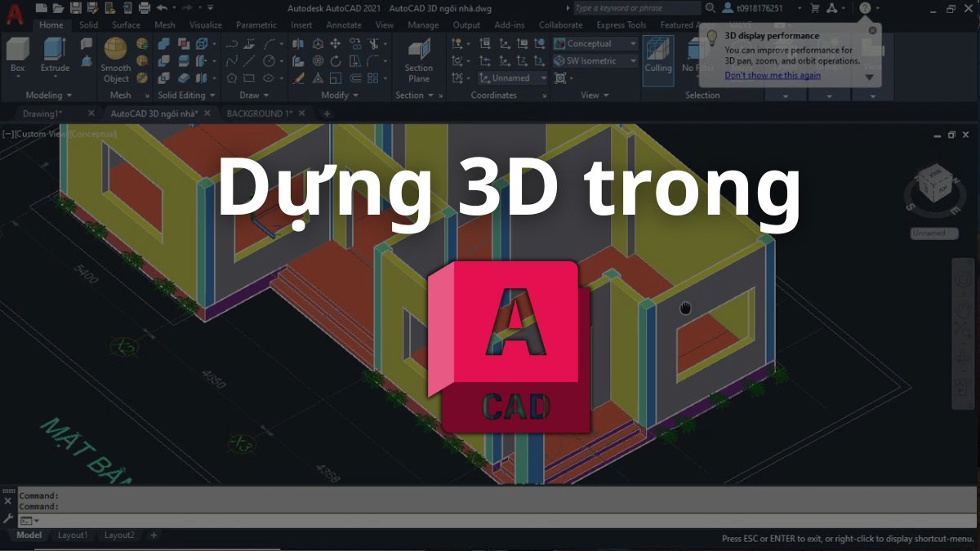Click the Circle tool in the Draw panel
This screenshot has height=551, width=980.
pyautogui.click(x=269, y=60)
